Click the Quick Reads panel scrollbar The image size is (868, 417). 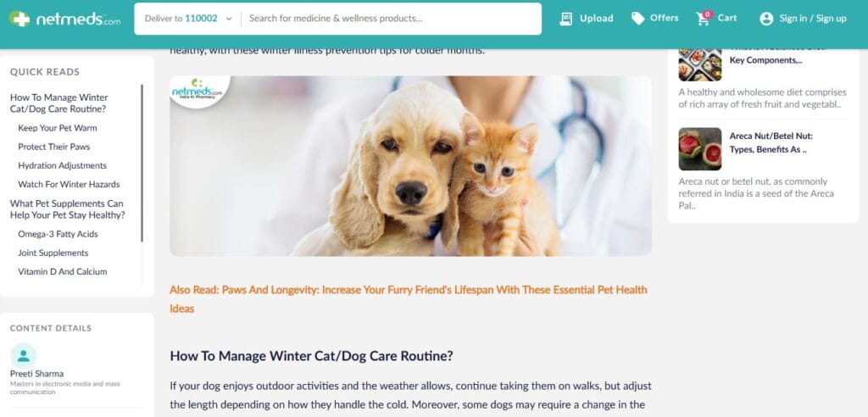pyautogui.click(x=142, y=163)
